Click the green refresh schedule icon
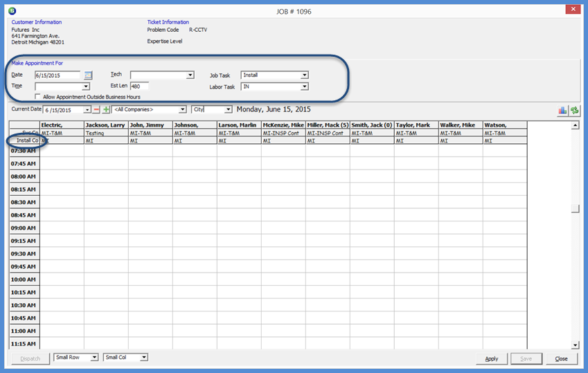This screenshot has width=588, height=373. coord(575,110)
